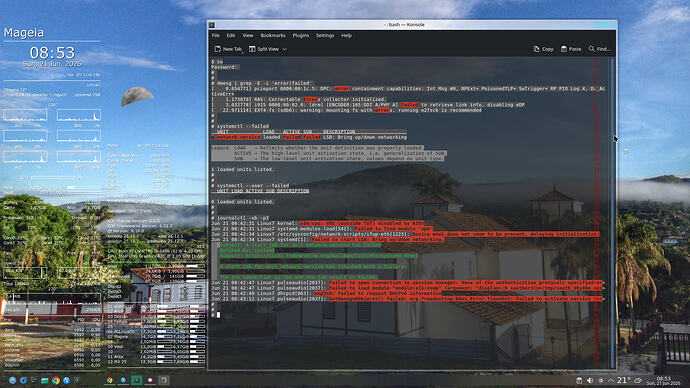Open a new Konsole tab
The height and width of the screenshot is (388, 690).
[x=228, y=49]
